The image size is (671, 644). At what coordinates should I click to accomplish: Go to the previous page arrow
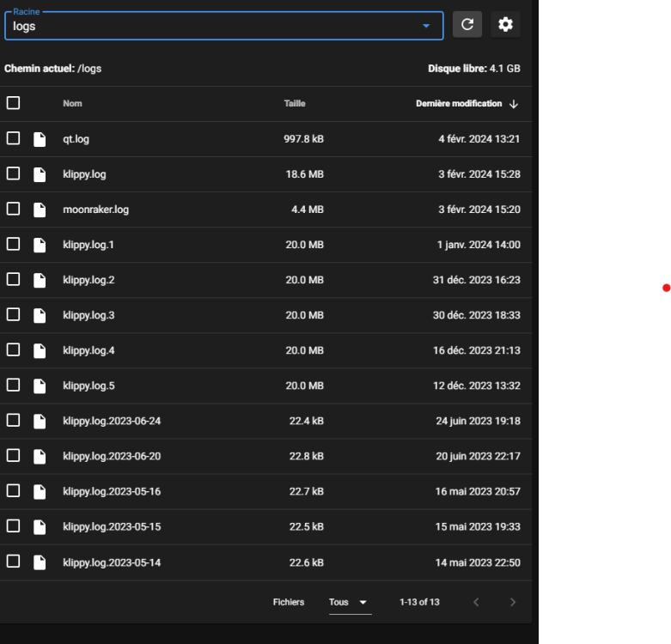tap(476, 602)
